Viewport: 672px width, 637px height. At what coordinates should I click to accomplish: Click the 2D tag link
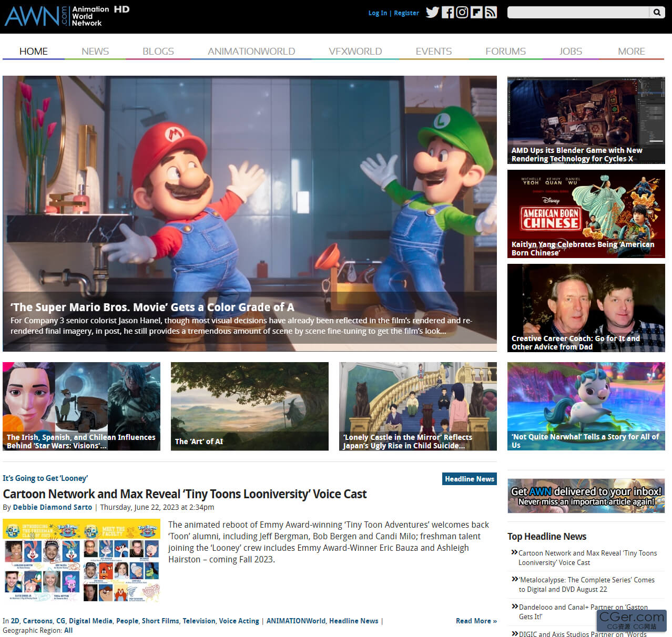coord(15,621)
